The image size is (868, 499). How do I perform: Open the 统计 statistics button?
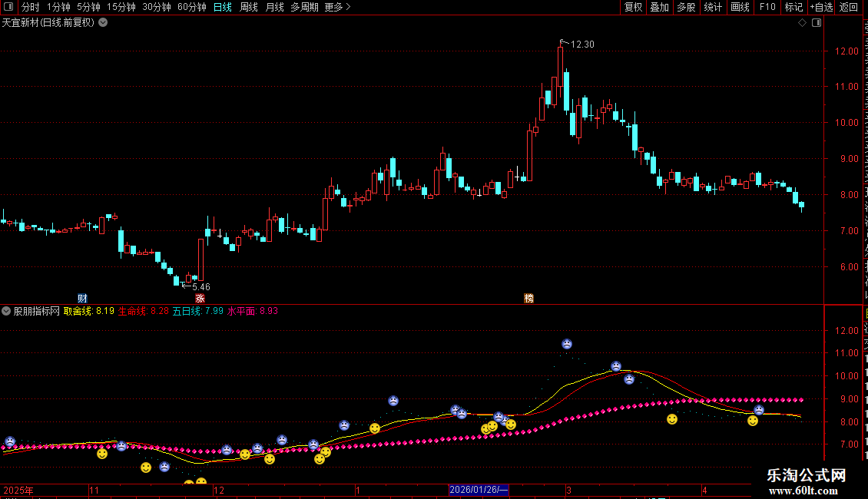712,7
